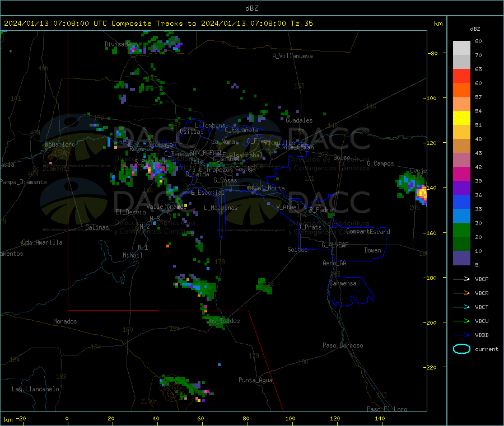This screenshot has width=504, height=426.
Task: Click the S_Rosas location label
Action: click(x=225, y=180)
